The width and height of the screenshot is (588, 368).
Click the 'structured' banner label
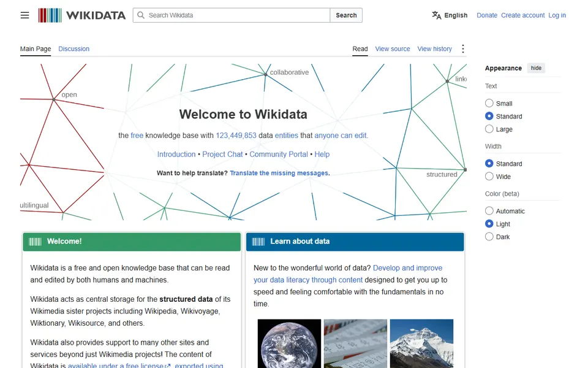point(442,175)
